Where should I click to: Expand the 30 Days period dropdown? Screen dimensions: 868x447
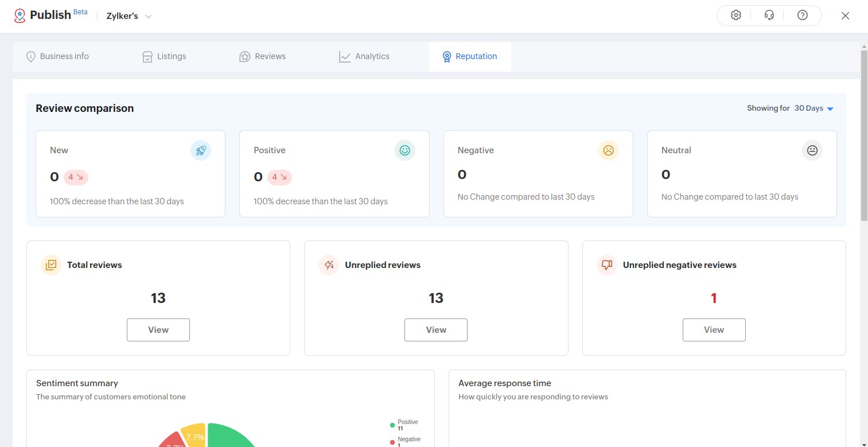coord(814,108)
